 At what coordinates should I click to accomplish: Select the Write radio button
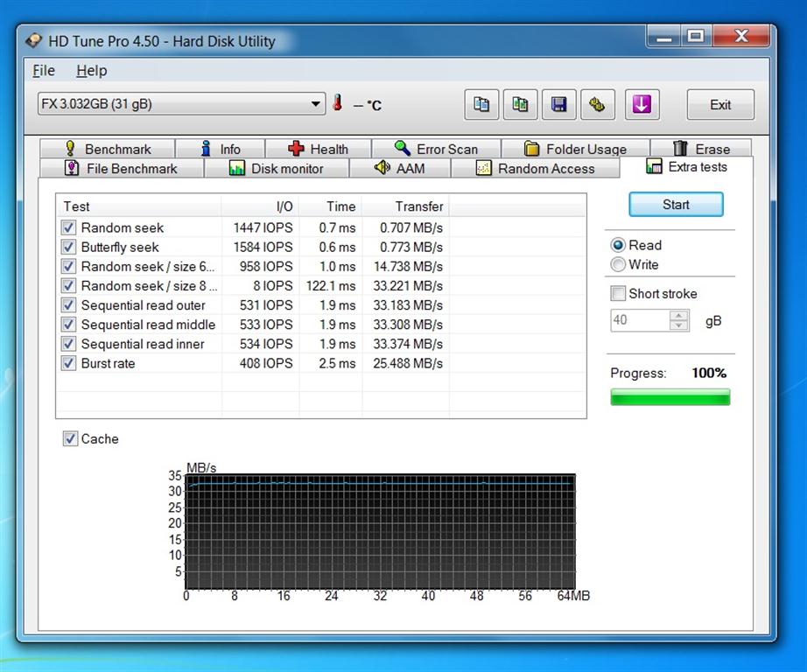coord(618,264)
